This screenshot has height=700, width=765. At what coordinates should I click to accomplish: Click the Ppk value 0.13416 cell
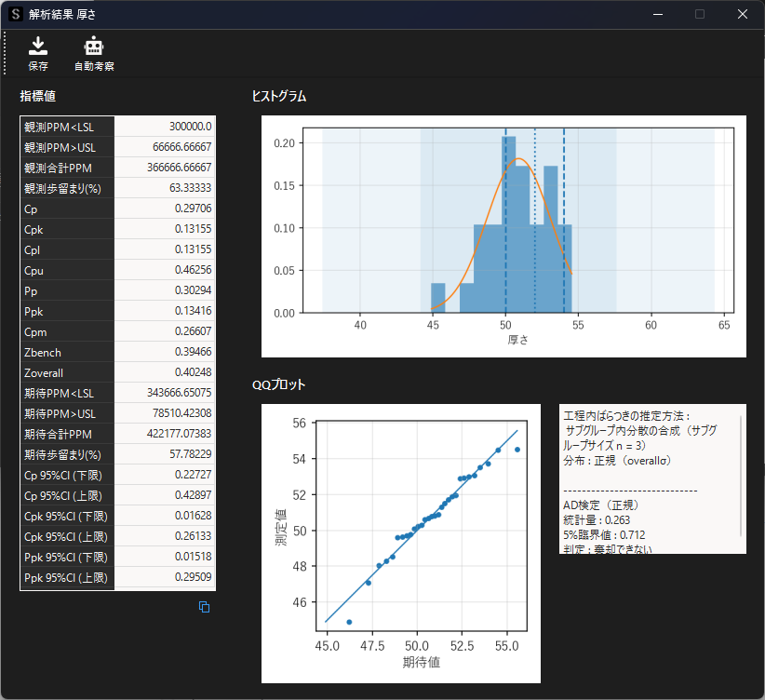165,311
